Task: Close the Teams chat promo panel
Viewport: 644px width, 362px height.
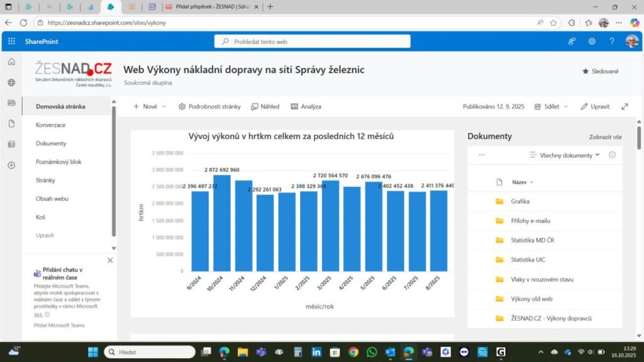Action: [x=110, y=260]
